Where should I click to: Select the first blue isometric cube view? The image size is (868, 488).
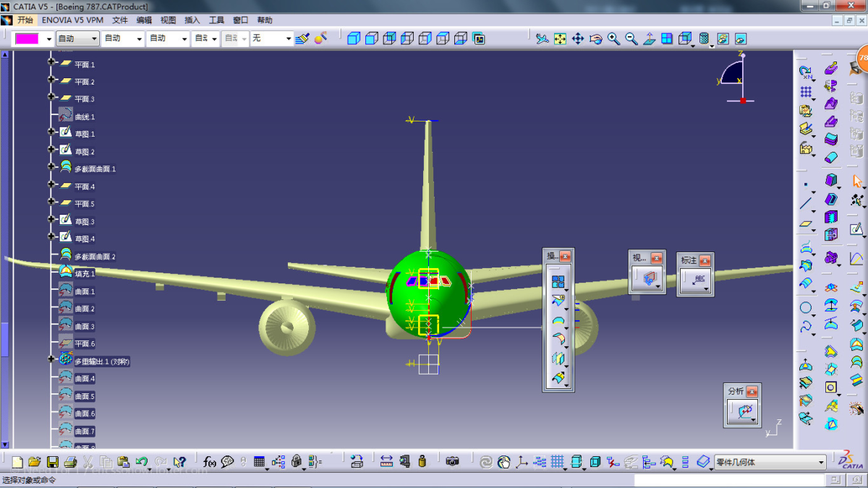click(354, 39)
